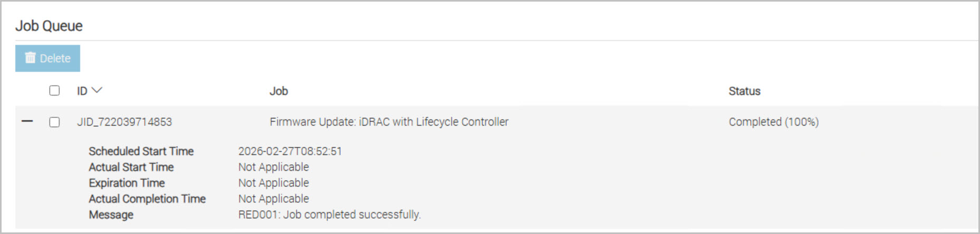The height and width of the screenshot is (234, 980).
Task: Select the checkbox for job JID_722039714853
Action: click(54, 122)
